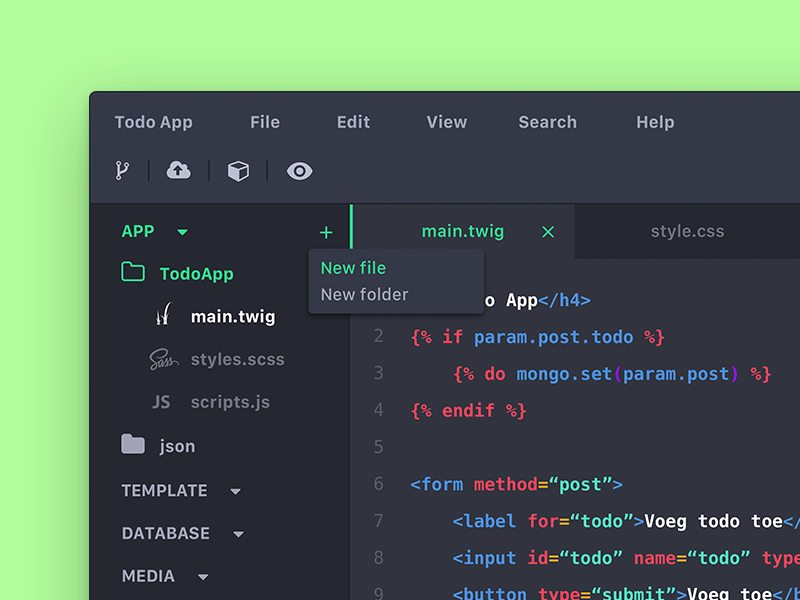Image resolution: width=800 pixels, height=600 pixels.
Task: Click the plus icon to add a file
Action: [326, 231]
